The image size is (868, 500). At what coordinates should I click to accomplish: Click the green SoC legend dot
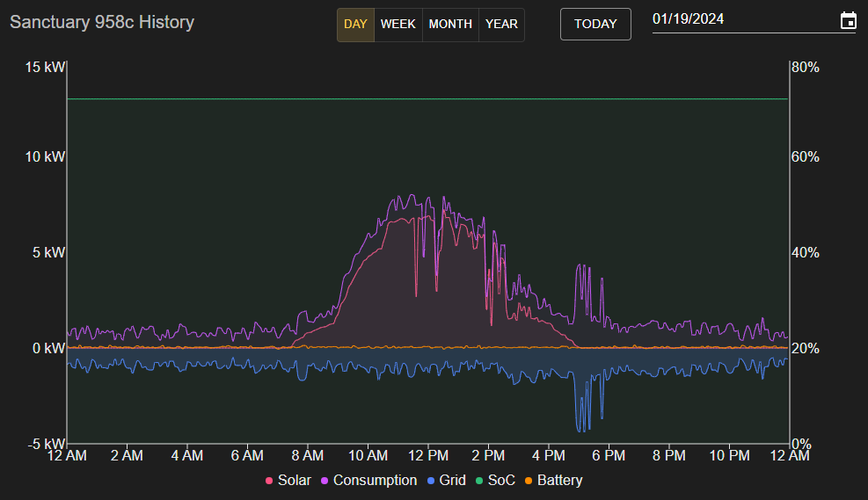[479, 481]
